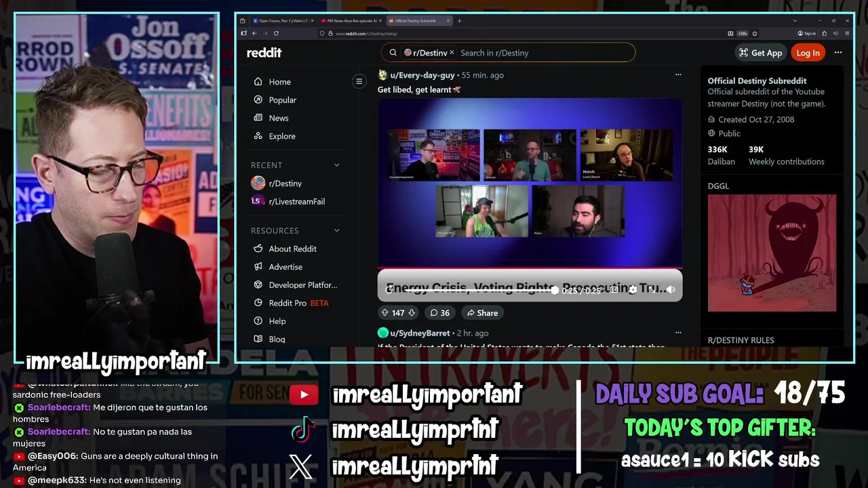868x488 pixels.
Task: Click the video replay button
Action: [389, 289]
